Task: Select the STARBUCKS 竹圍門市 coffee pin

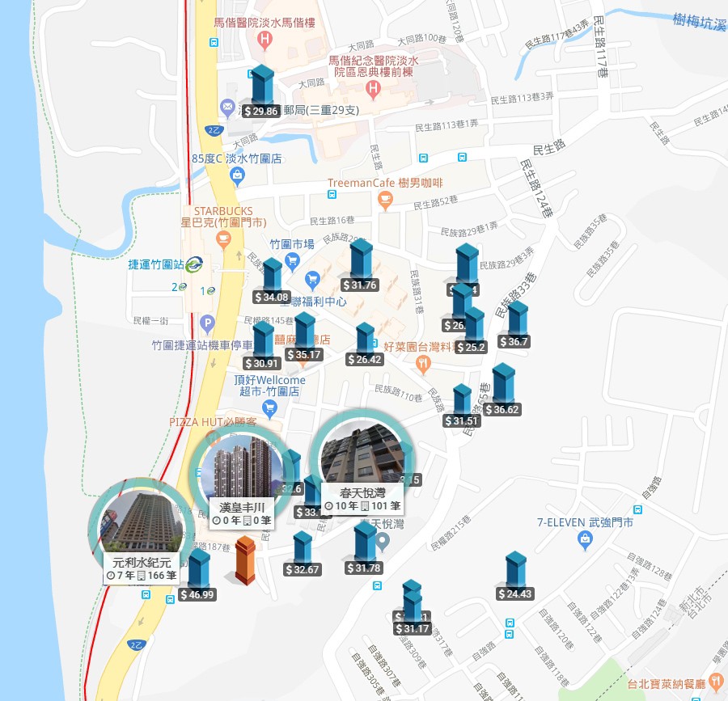Action: tap(223, 240)
